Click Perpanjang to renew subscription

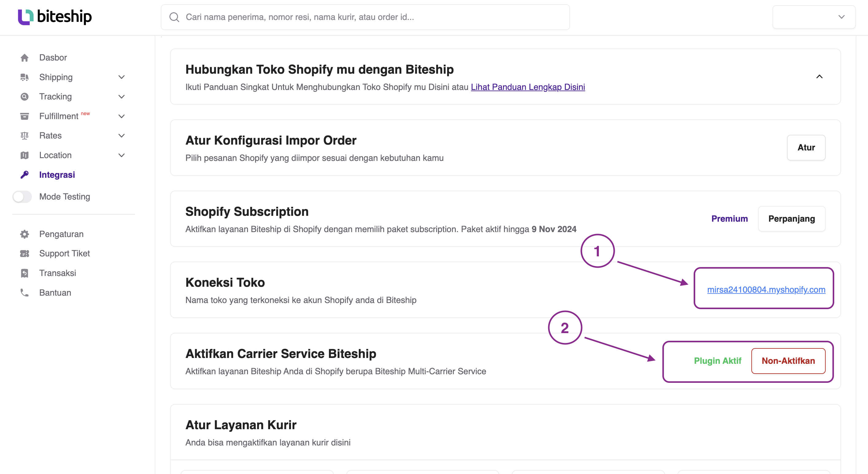click(x=792, y=219)
